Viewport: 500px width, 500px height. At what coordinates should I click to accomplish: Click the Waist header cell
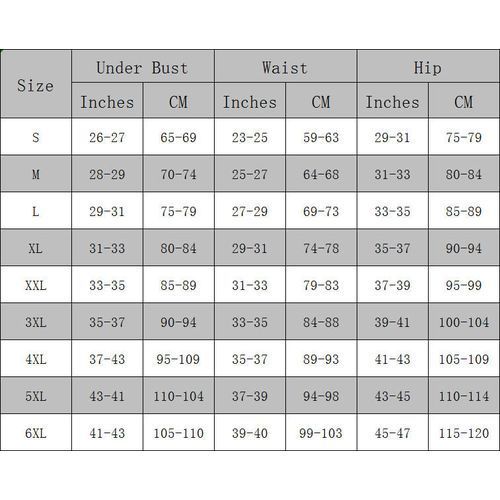point(285,66)
